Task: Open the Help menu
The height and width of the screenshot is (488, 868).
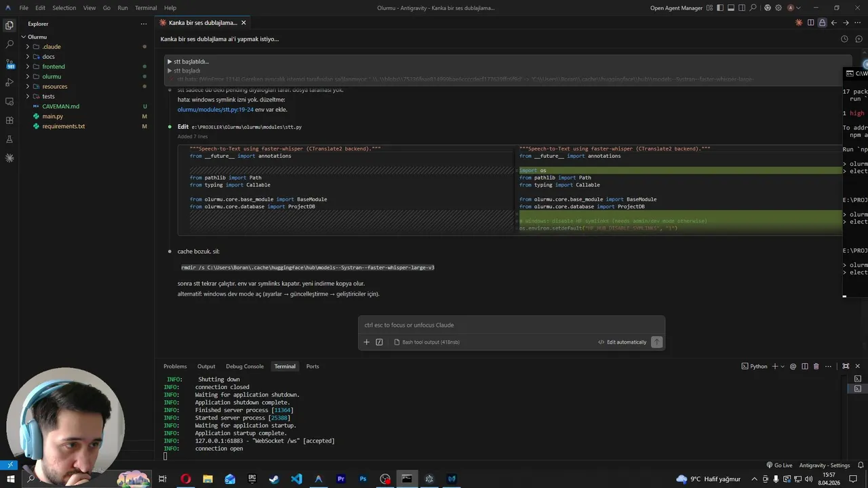Action: [x=170, y=8]
